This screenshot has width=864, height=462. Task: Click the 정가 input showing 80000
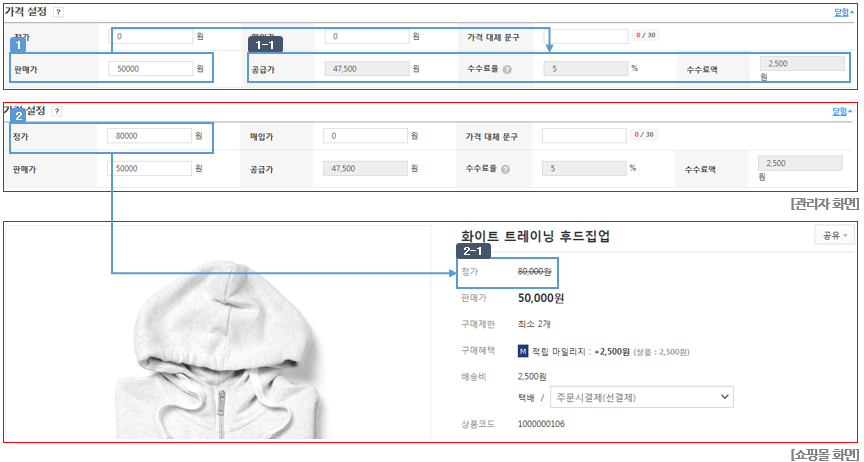tap(150, 136)
